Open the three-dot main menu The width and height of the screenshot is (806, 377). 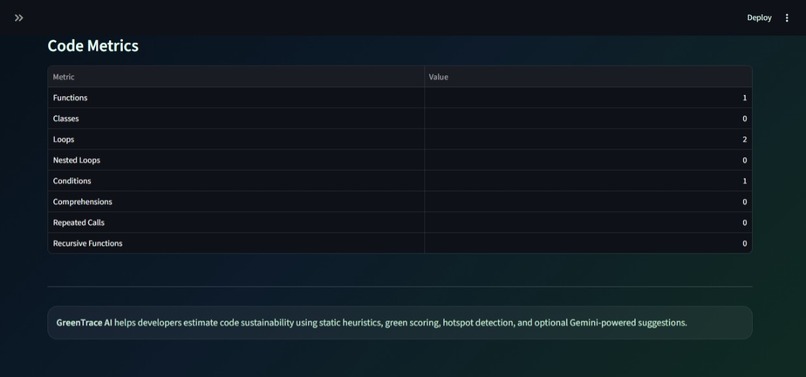(x=786, y=18)
